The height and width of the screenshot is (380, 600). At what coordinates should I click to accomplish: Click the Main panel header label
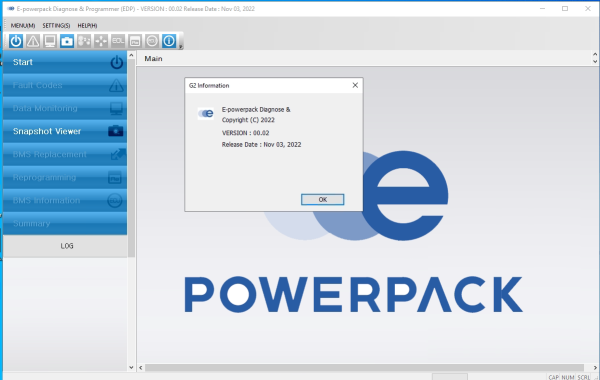pos(153,59)
